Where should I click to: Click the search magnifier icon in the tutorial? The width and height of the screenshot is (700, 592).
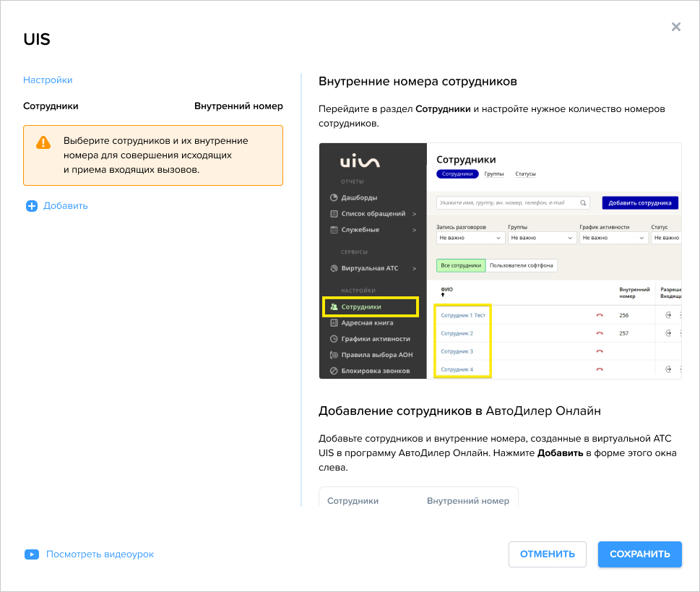(583, 203)
